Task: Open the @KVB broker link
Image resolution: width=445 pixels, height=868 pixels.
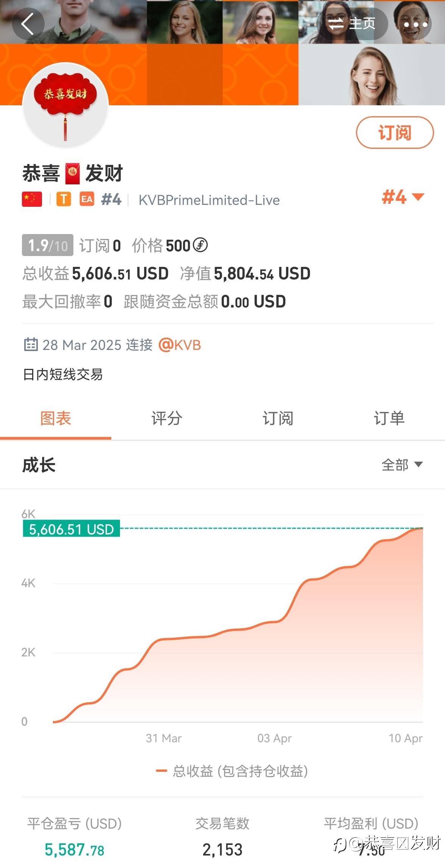Action: click(180, 345)
